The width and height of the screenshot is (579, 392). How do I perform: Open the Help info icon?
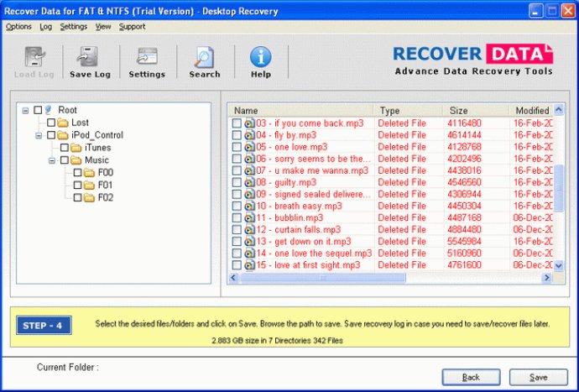pos(261,56)
